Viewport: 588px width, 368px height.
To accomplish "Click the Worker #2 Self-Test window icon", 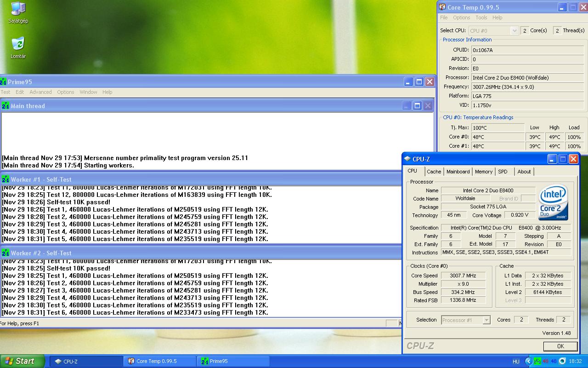I will tap(6, 253).
